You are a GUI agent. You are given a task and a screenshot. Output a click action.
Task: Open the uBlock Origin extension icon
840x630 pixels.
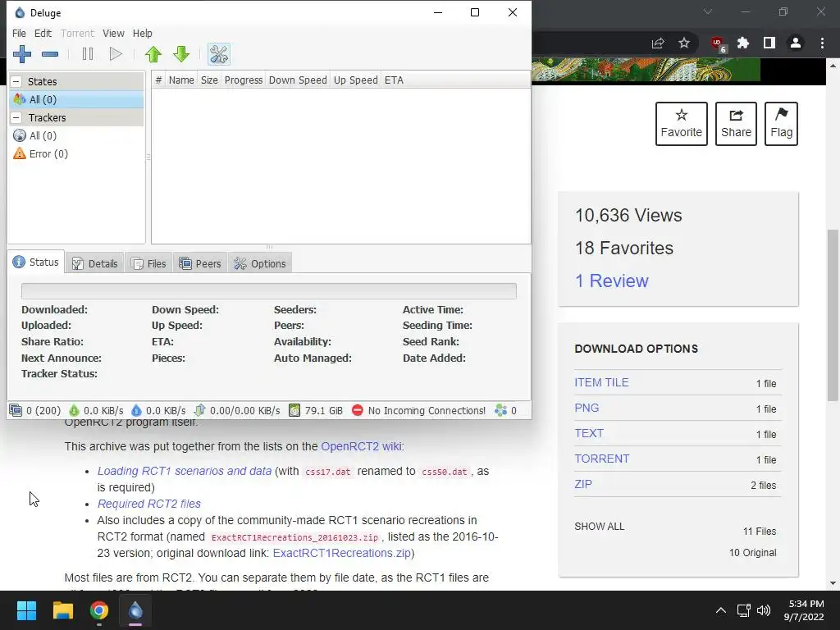click(718, 44)
